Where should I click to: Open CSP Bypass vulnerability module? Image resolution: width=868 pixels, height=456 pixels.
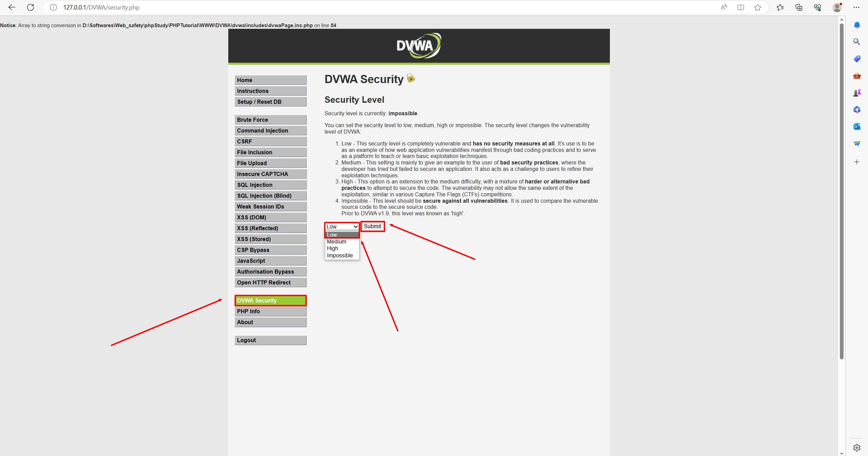(270, 250)
